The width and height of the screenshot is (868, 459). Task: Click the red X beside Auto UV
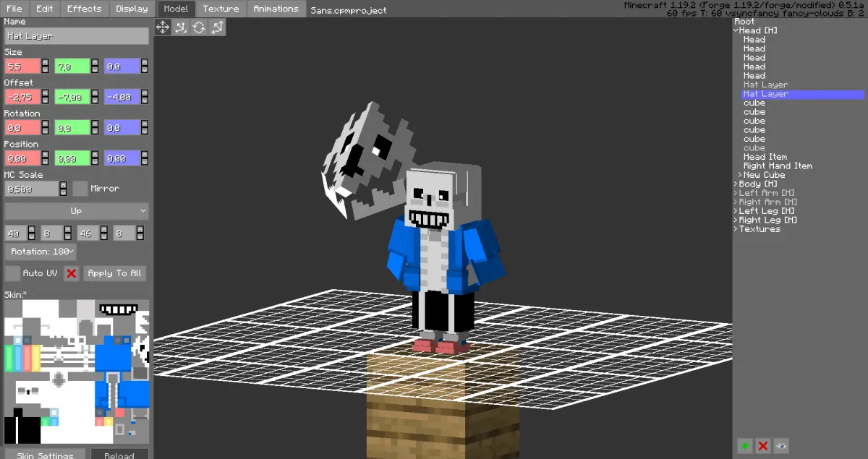point(71,273)
